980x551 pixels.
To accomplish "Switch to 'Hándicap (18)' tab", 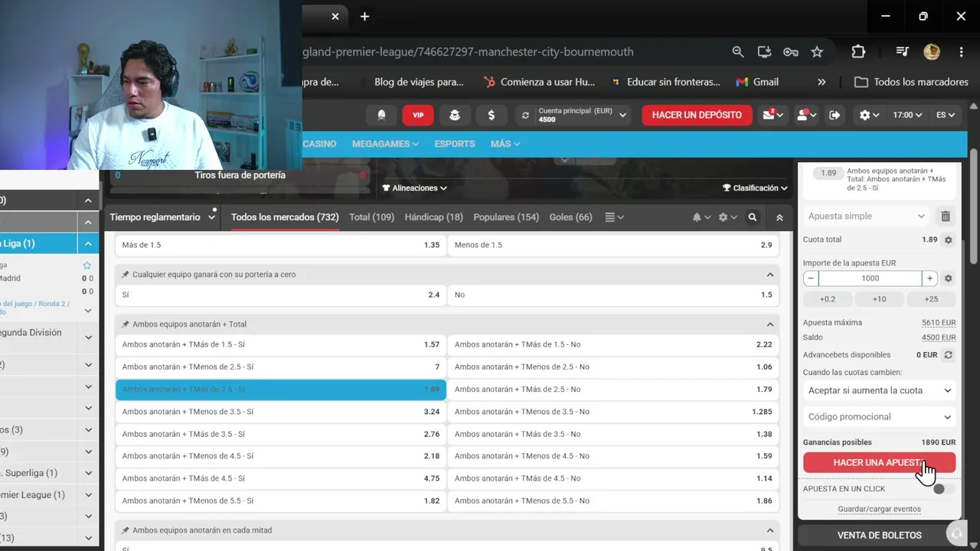I will (433, 217).
